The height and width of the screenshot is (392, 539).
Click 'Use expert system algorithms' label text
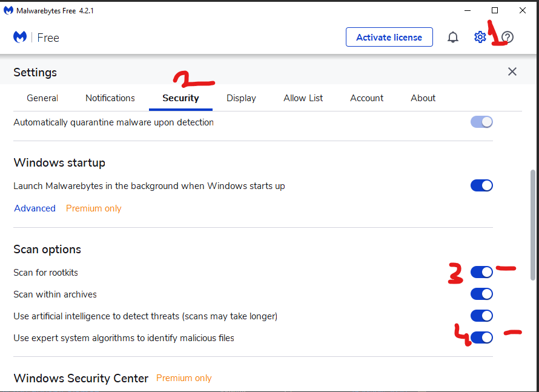(124, 338)
